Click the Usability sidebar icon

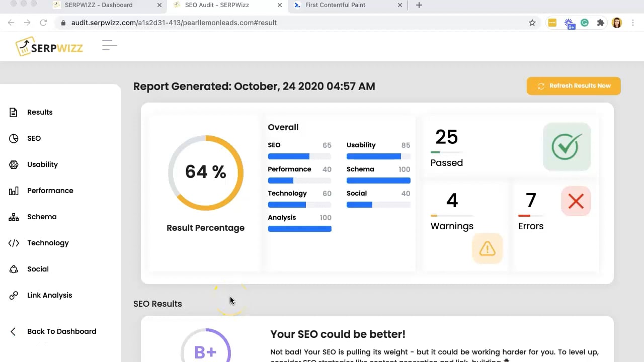coord(14,164)
